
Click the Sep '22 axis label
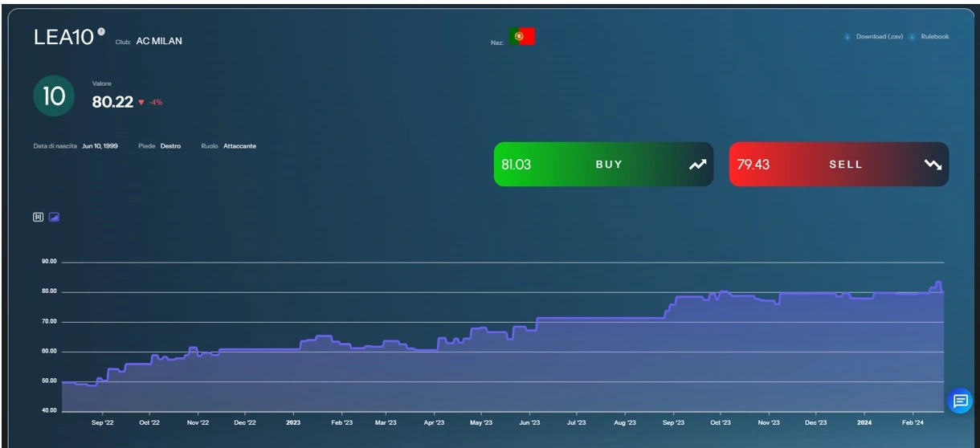(x=103, y=422)
